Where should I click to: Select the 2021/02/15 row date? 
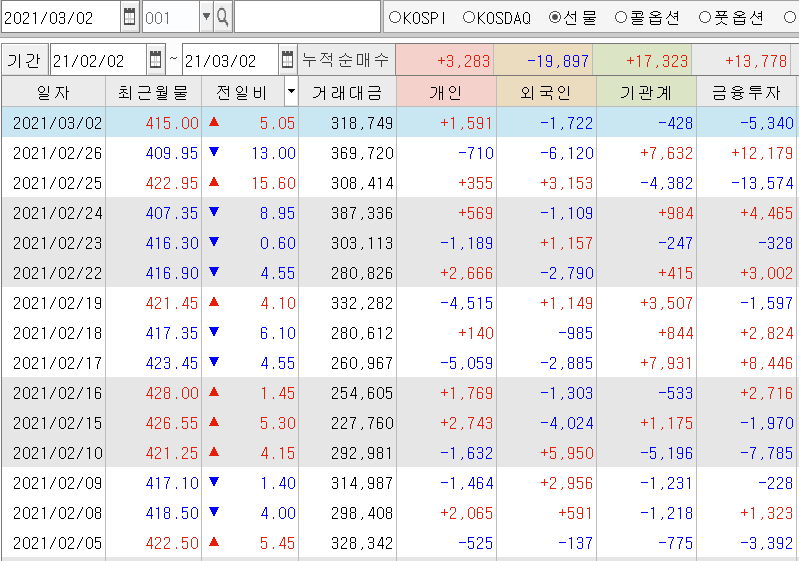[x=58, y=423]
